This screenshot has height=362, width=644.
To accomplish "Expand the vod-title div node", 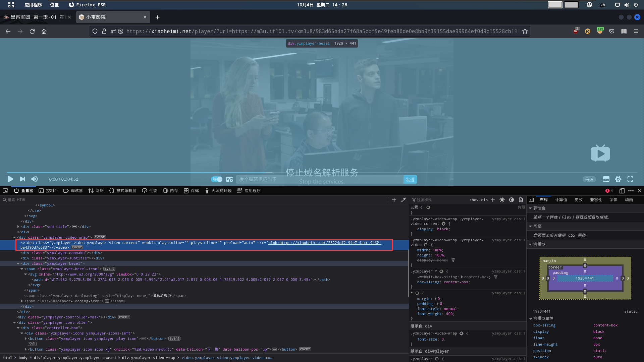I will coord(18,227).
